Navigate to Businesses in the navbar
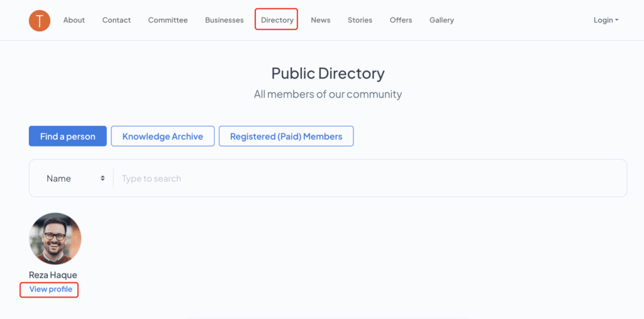The image size is (644, 319). click(224, 20)
